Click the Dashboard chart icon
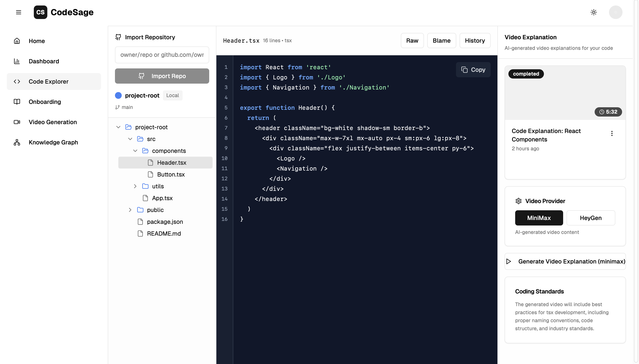639x364 pixels. pos(17,61)
